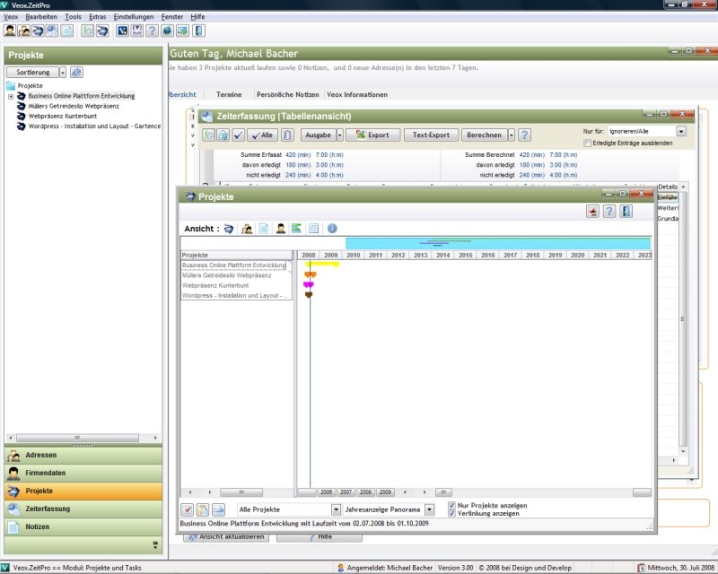Click the exit door icon in Projekte window
Viewport: 718px width, 574px height.
624,211
